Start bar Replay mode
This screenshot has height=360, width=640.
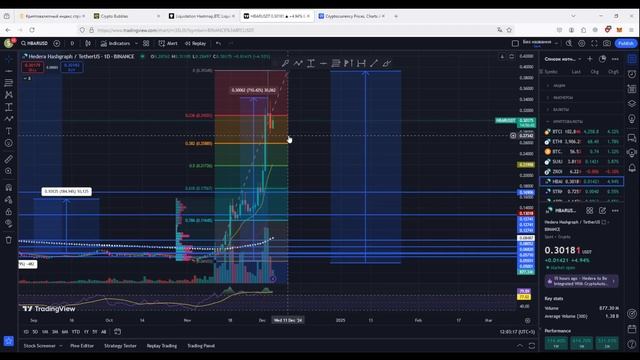click(196, 43)
